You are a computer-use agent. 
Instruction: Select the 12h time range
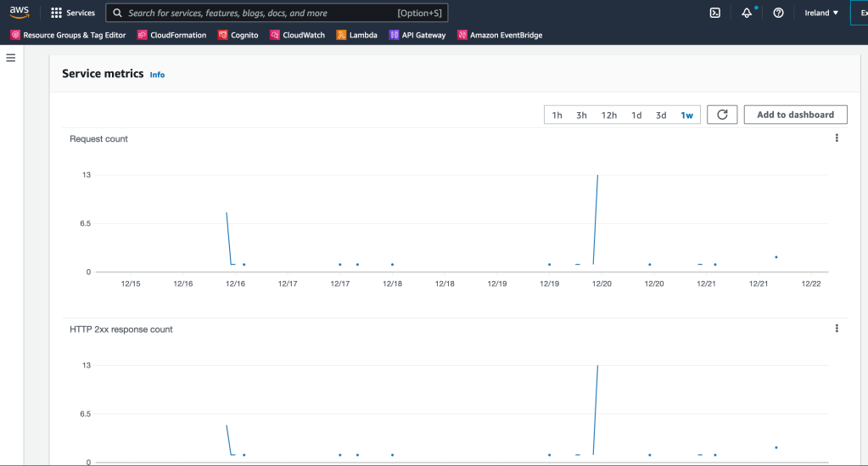tap(609, 115)
